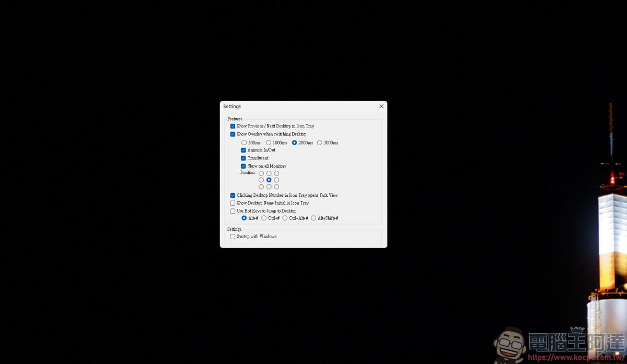The image size is (627, 364).
Task: Set overlay Position to middle-left radio
Action: pyautogui.click(x=261, y=180)
